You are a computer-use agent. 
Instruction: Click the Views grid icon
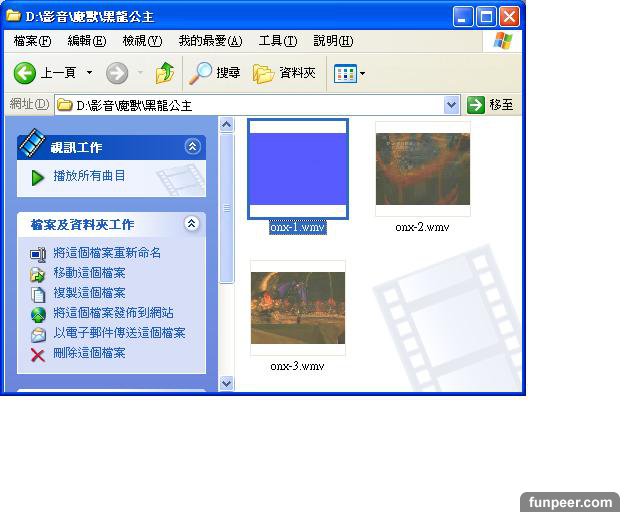click(345, 73)
